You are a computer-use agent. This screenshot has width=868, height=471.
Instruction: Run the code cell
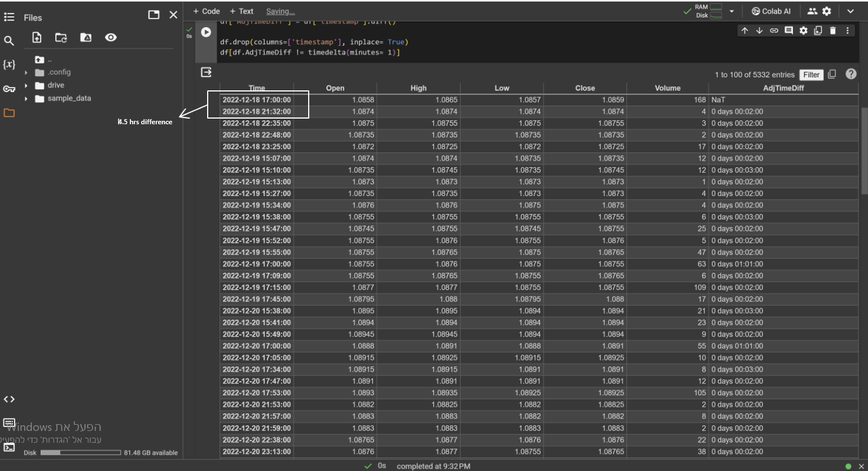[206, 33]
